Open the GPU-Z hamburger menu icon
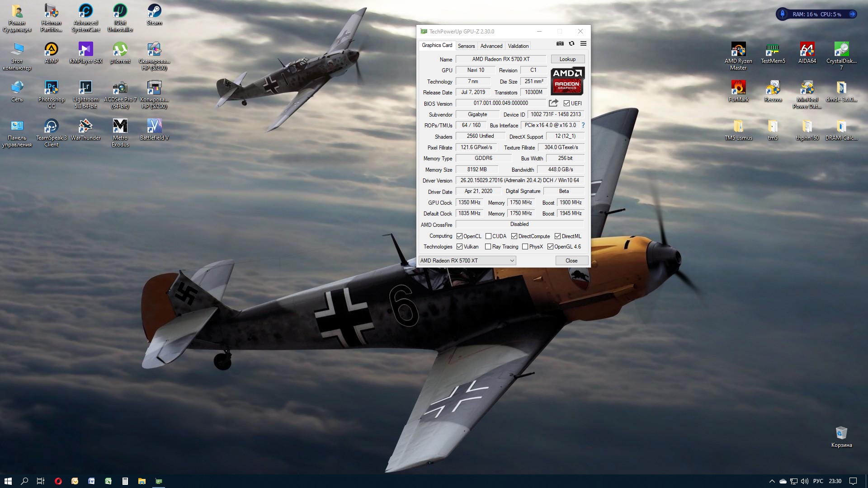 click(583, 43)
